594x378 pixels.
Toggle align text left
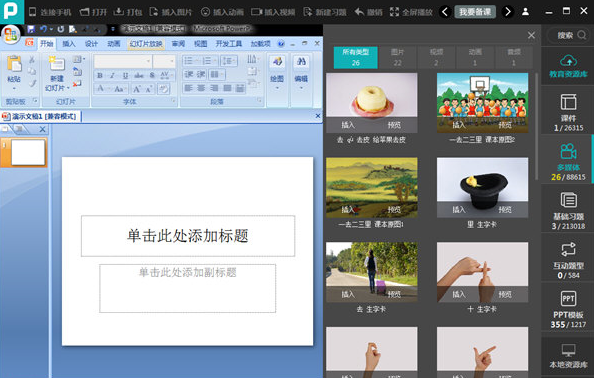(x=188, y=88)
